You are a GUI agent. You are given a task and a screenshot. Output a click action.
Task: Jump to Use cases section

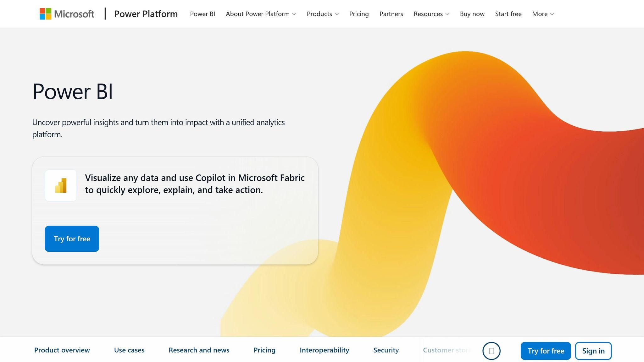coord(129,350)
